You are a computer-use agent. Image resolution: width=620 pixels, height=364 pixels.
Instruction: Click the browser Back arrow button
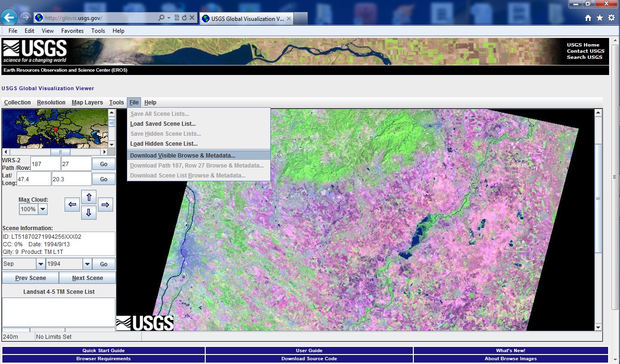10,18
